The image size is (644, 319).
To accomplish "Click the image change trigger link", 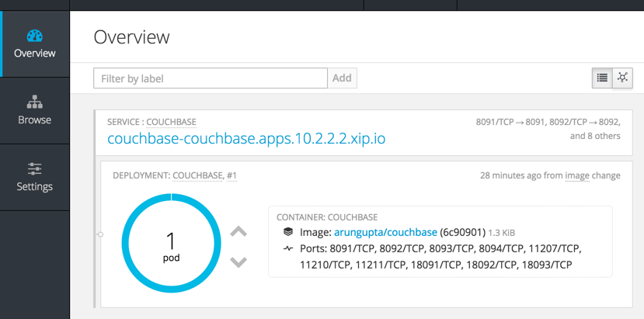I will click(577, 175).
